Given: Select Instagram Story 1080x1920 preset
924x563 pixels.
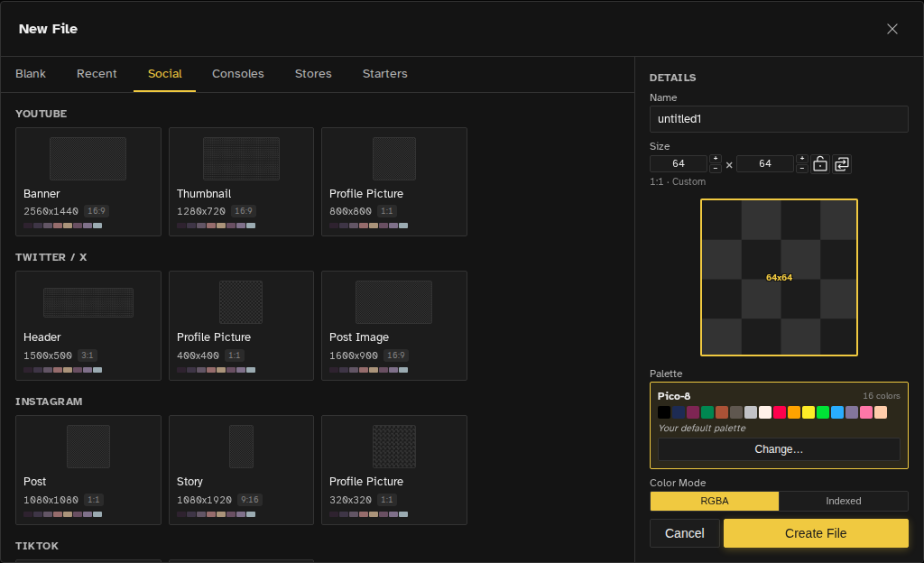Looking at the screenshot, I should [x=241, y=470].
